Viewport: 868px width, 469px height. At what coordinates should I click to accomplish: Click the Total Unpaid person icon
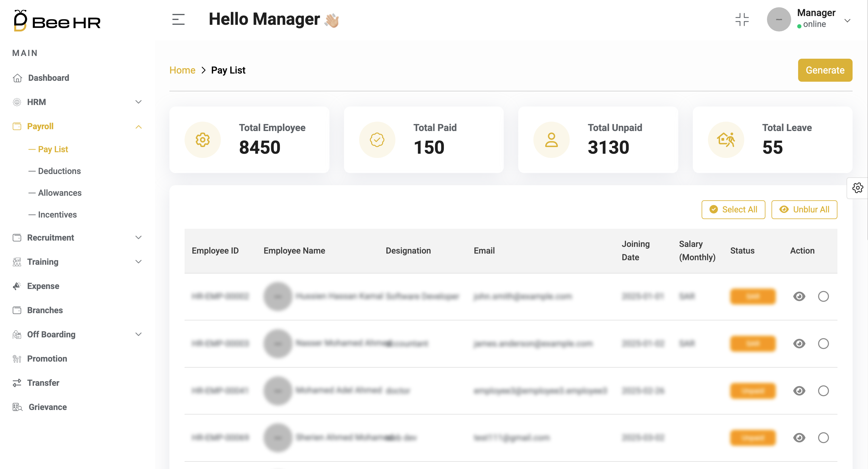point(551,139)
